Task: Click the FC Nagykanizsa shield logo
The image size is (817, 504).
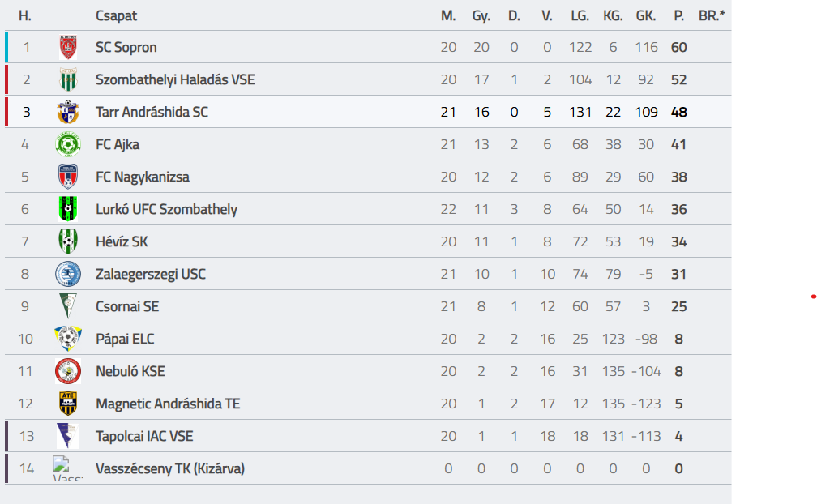Action: click(68, 177)
